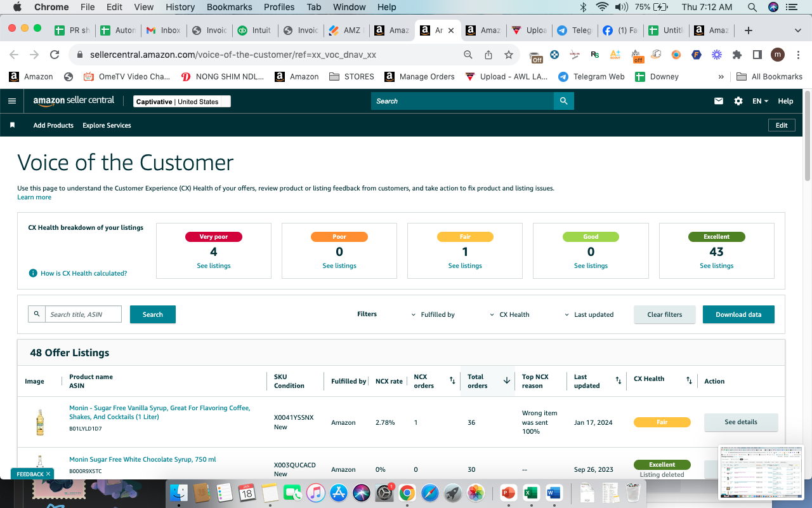Expand the Last updated filter
This screenshot has width=812, height=508.
(589, 314)
